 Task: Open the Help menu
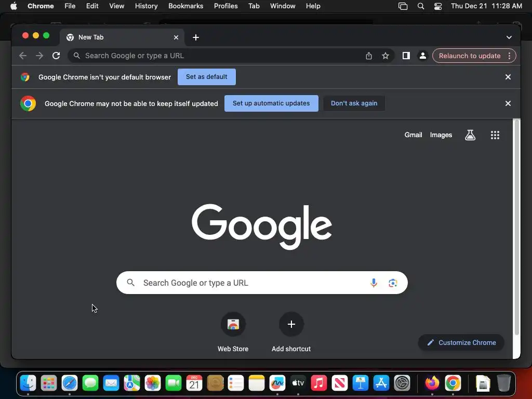pyautogui.click(x=313, y=6)
